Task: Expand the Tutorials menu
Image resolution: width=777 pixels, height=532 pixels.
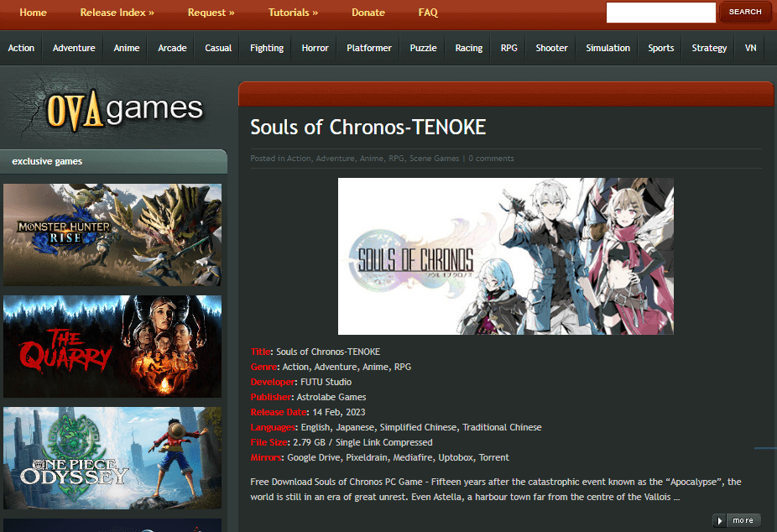Action: [x=293, y=13]
